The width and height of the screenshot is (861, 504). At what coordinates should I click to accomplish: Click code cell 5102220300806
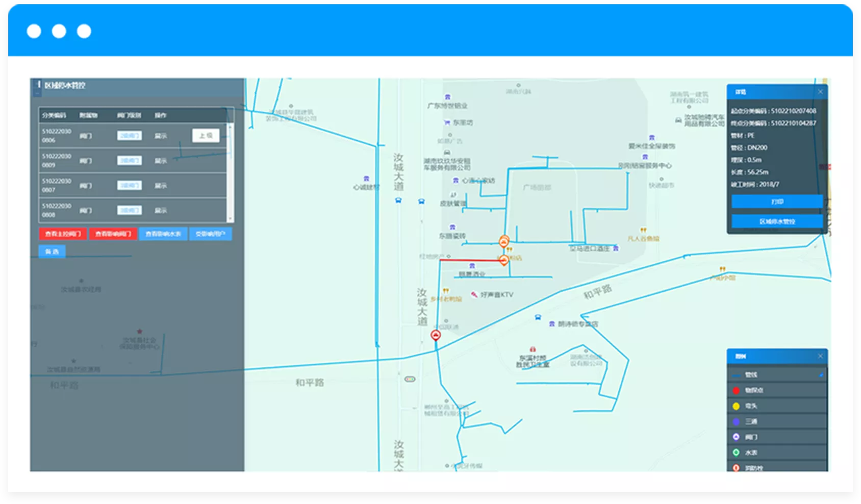[57, 136]
